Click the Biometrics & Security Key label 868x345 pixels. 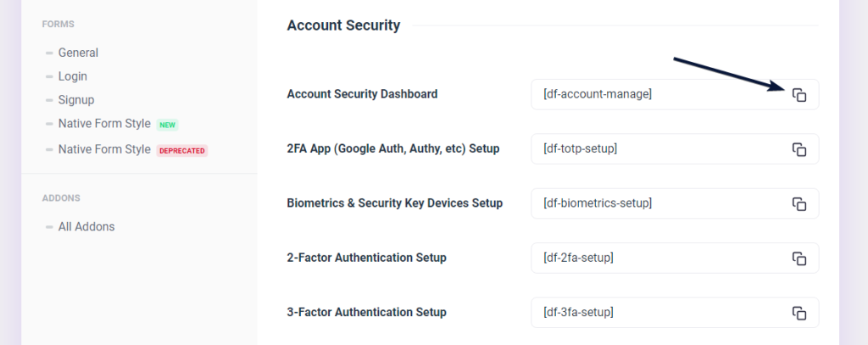pos(395,203)
